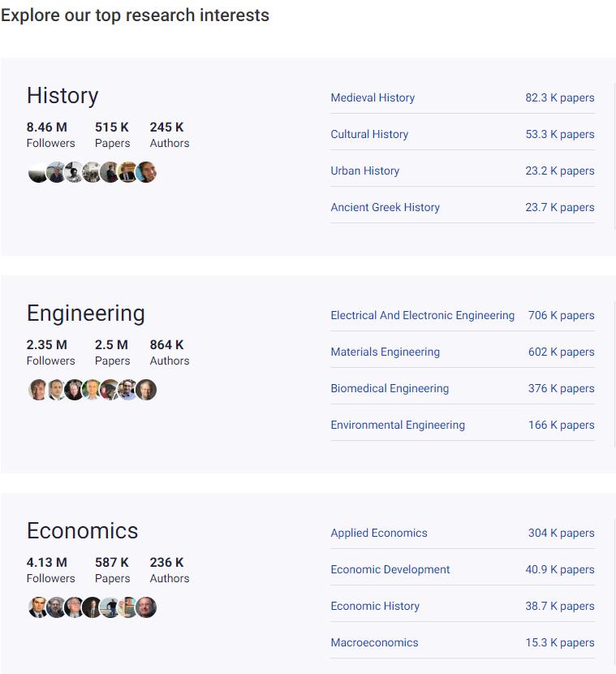Open the Applied Economics topic link
Image resolution: width=616 pixels, height=674 pixels.
coord(379,533)
